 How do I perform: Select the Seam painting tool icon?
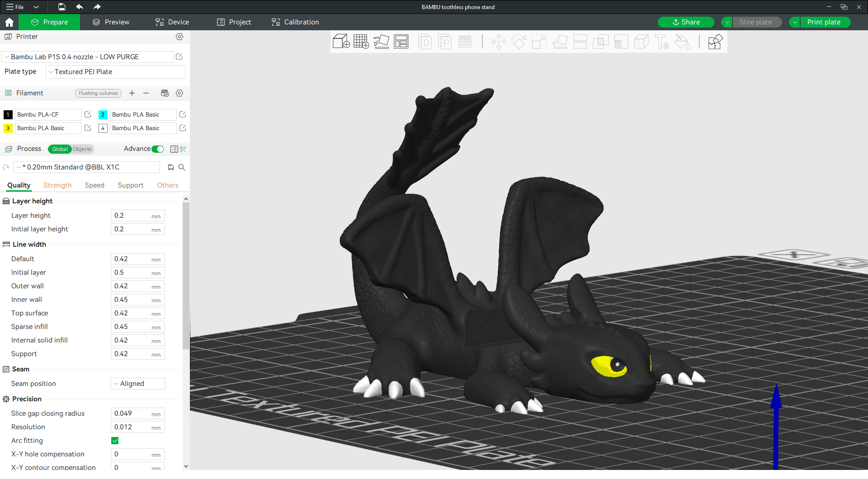point(641,42)
